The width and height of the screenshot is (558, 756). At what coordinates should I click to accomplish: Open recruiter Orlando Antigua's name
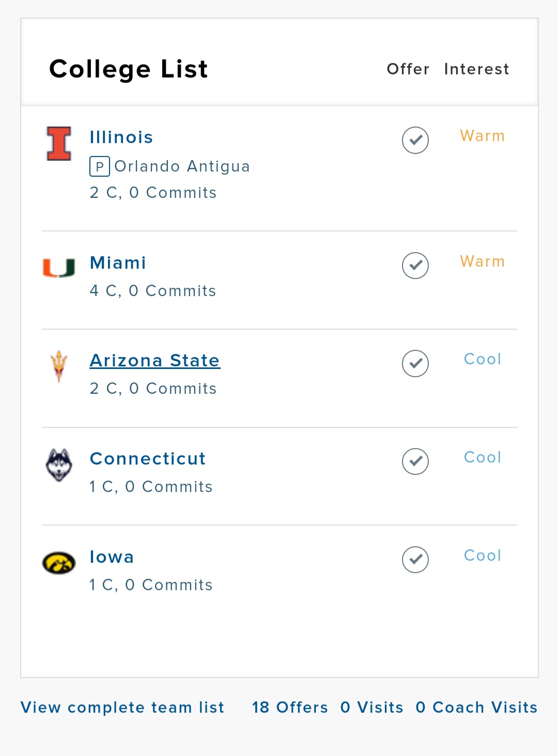[x=182, y=166]
